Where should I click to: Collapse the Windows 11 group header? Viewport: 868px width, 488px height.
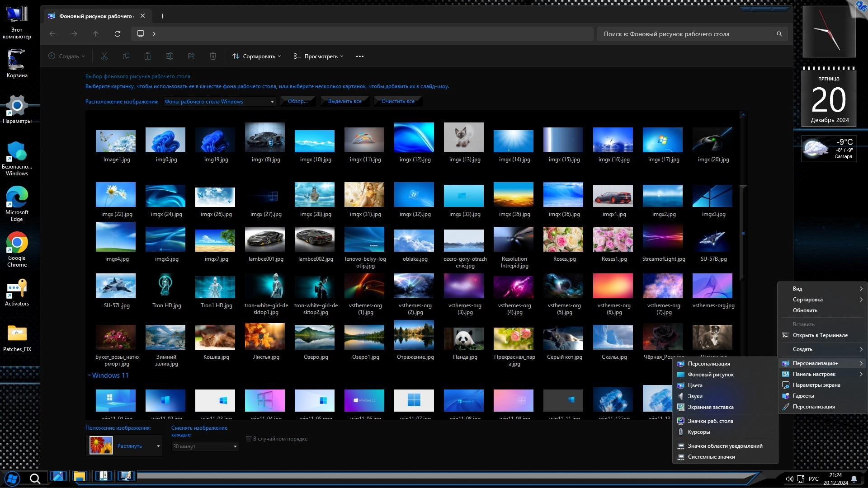90,375
